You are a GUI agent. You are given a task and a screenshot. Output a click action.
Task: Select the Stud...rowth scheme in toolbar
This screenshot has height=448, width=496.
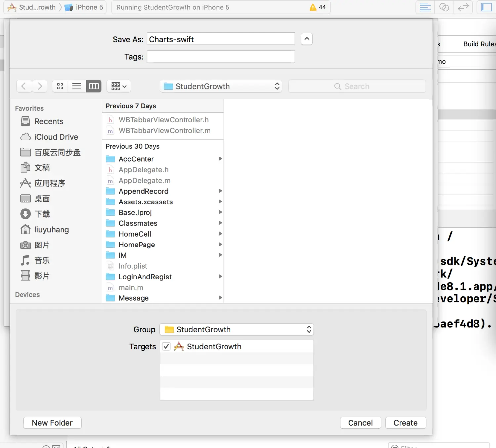pos(32,7)
